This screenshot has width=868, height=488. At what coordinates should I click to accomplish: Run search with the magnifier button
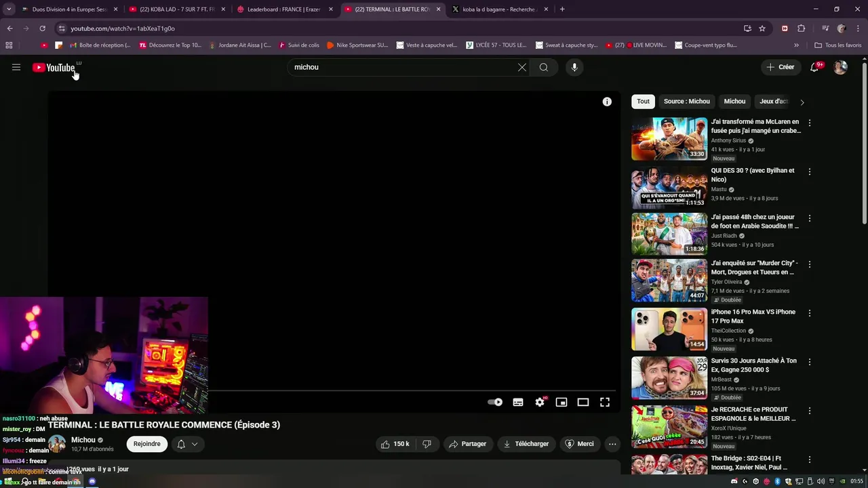544,67
